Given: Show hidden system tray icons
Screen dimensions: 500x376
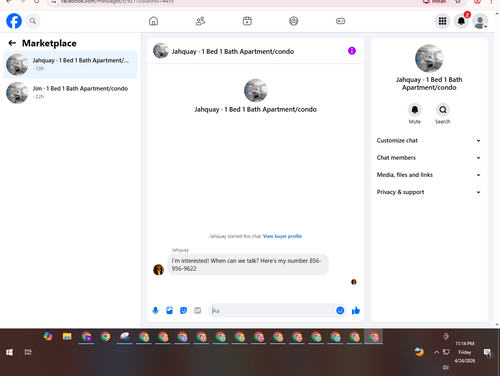Looking at the screenshot, I should 436,352.
